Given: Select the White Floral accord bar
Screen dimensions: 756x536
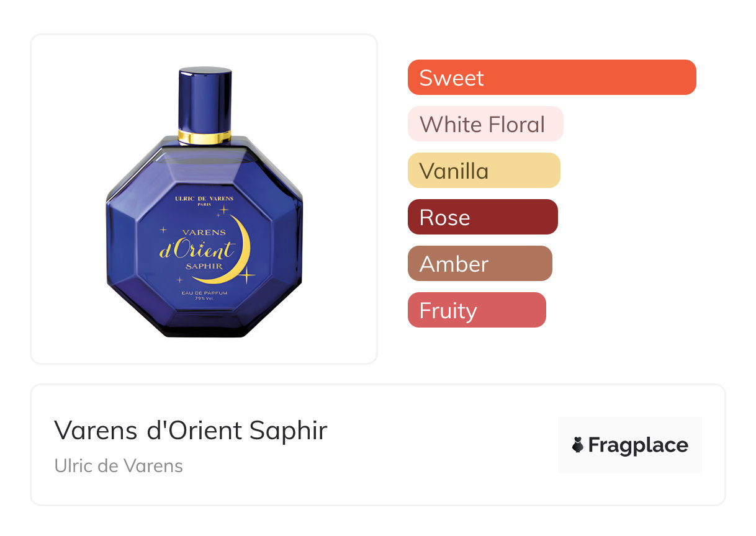Looking at the screenshot, I should tap(485, 124).
